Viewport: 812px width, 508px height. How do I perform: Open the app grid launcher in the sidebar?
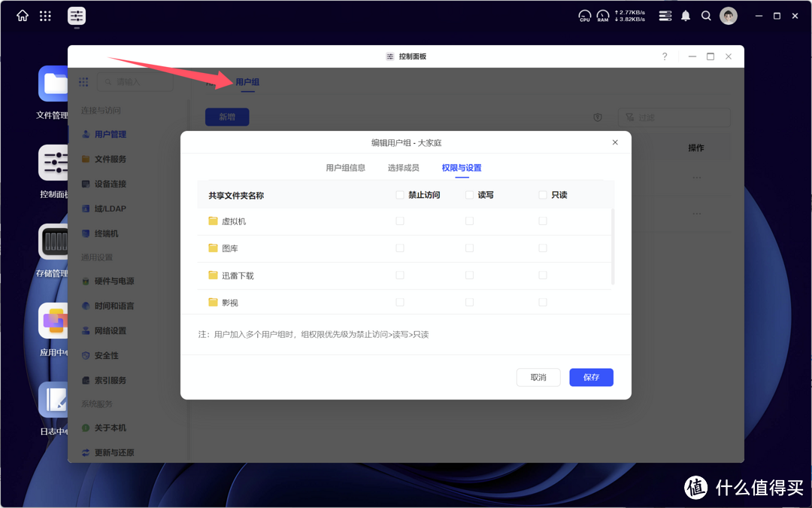click(83, 81)
